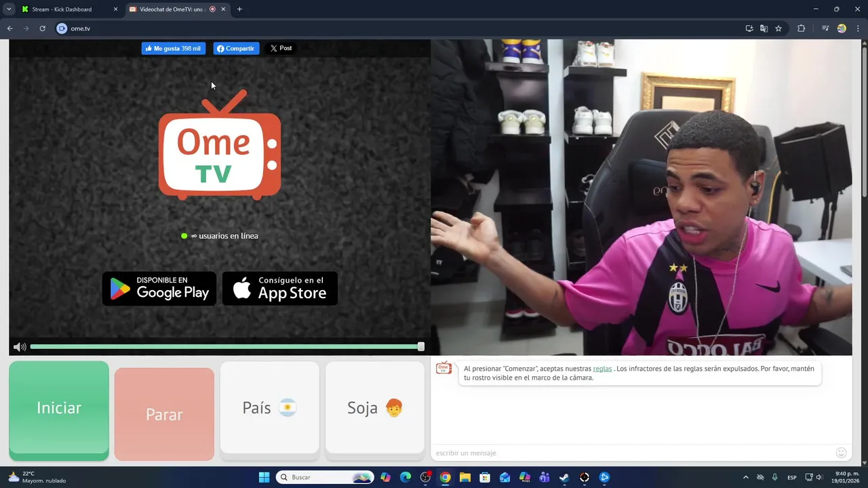Open network status in system tray
Viewport: 868px width, 488px height.
pyautogui.click(x=809, y=477)
